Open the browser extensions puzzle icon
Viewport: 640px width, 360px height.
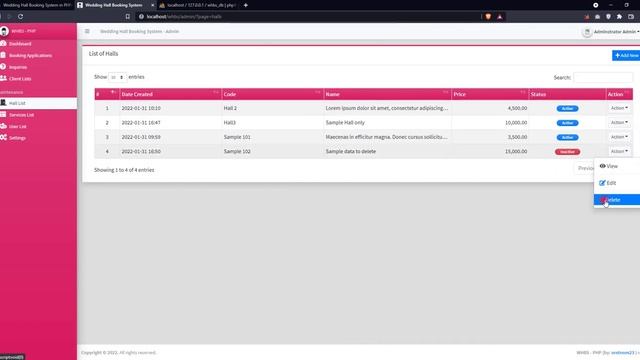[620, 17]
